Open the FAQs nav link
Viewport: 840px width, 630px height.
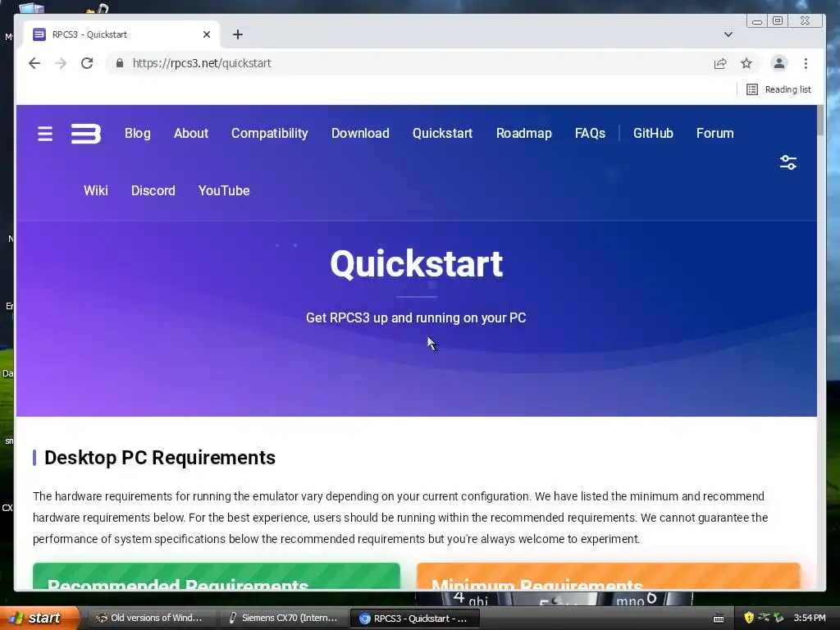click(591, 134)
